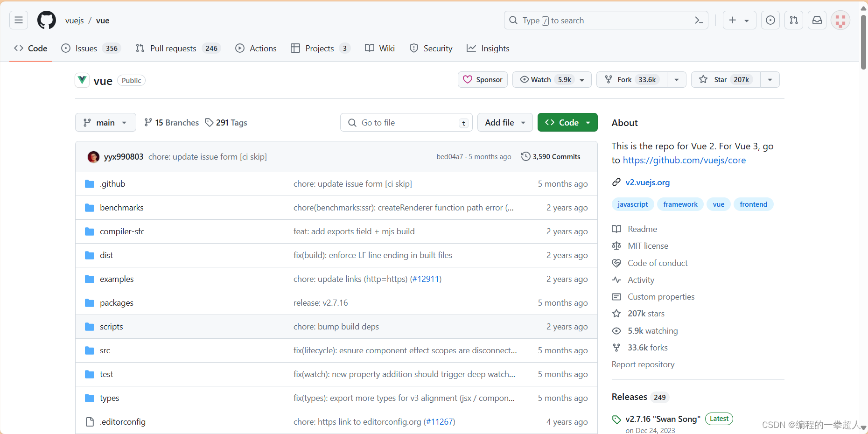Click the link icon beside v2.vuejs.org
The width and height of the screenshot is (868, 434).
point(616,182)
